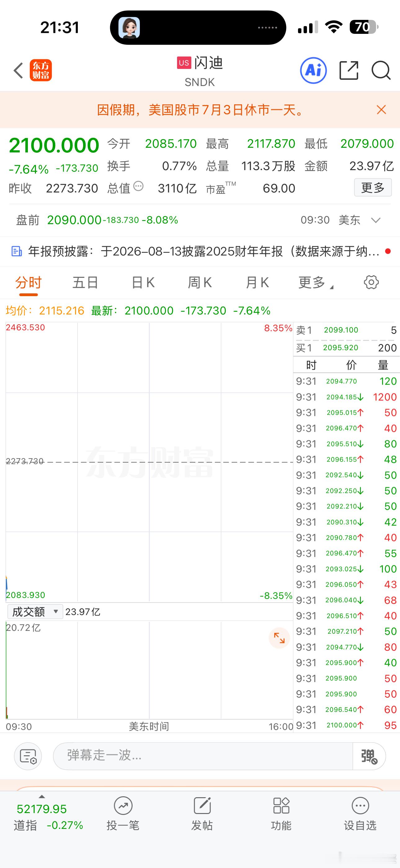The height and width of the screenshot is (868, 400).
Task: Tap the 总值 info bubble icon
Action: point(138,186)
